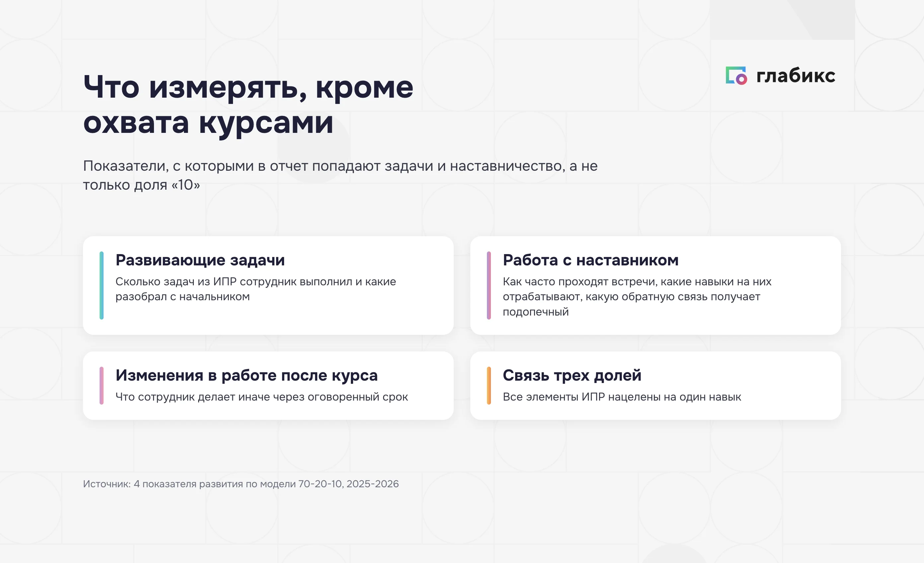Screen dimensions: 924x563
Task: Click the teal accent bar of "Развивающие задачи"
Action: 102,286
